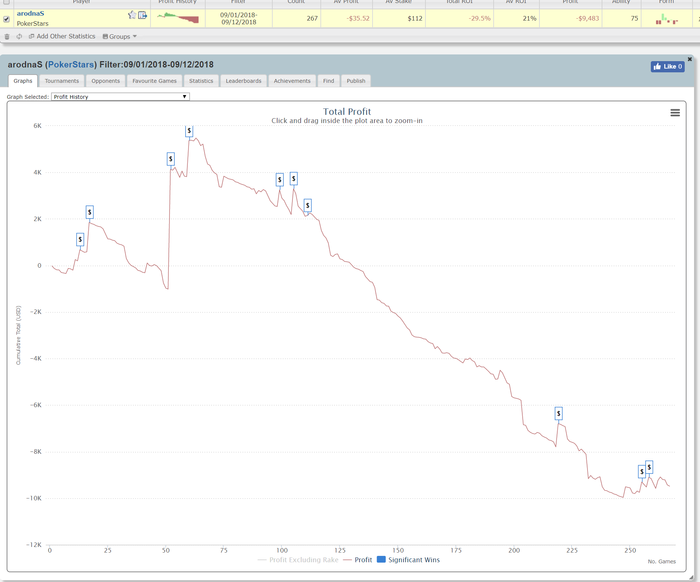Viewport: 700px width, 582px height.
Task: Click the Total Profit chart title
Action: pyautogui.click(x=347, y=112)
